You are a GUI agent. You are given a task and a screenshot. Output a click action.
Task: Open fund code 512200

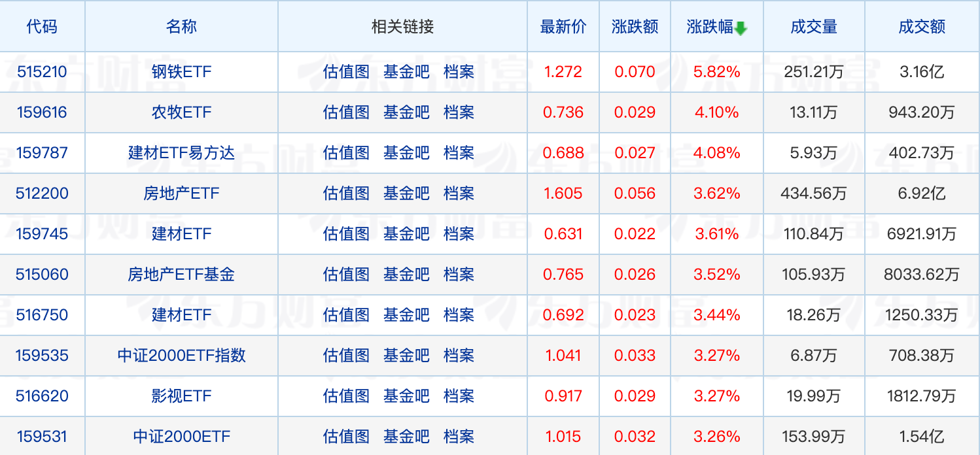tap(43, 194)
